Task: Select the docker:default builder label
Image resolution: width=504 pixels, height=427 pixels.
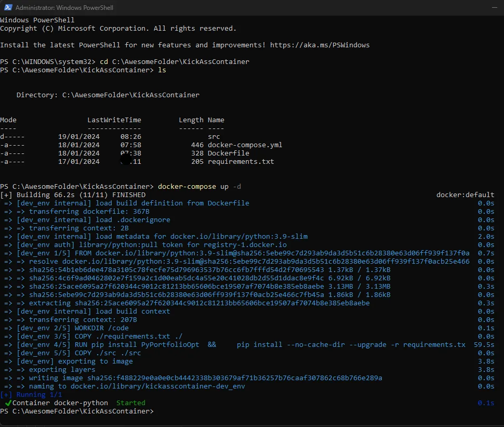Action: point(466,195)
